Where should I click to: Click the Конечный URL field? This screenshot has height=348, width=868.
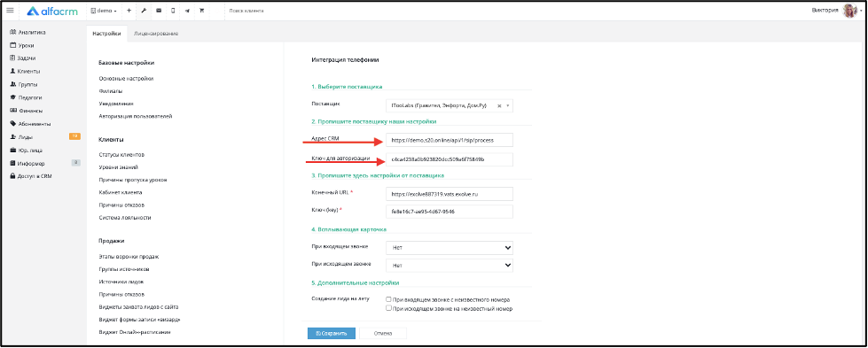(x=449, y=194)
